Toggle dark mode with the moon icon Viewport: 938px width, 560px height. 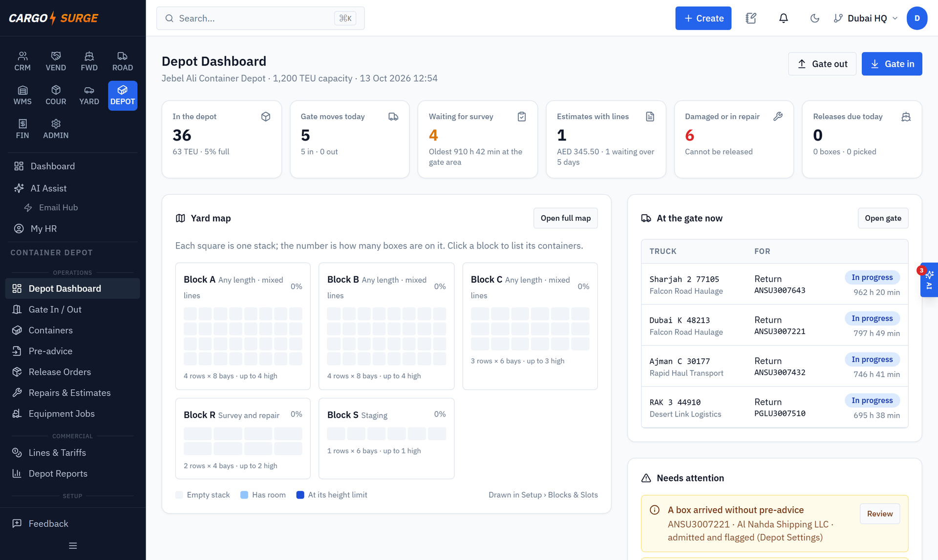(814, 18)
